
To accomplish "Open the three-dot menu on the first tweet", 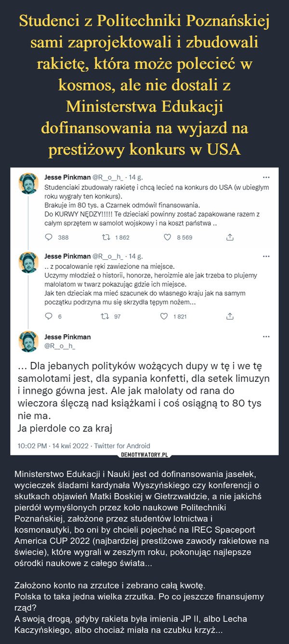I will click(274, 176).
